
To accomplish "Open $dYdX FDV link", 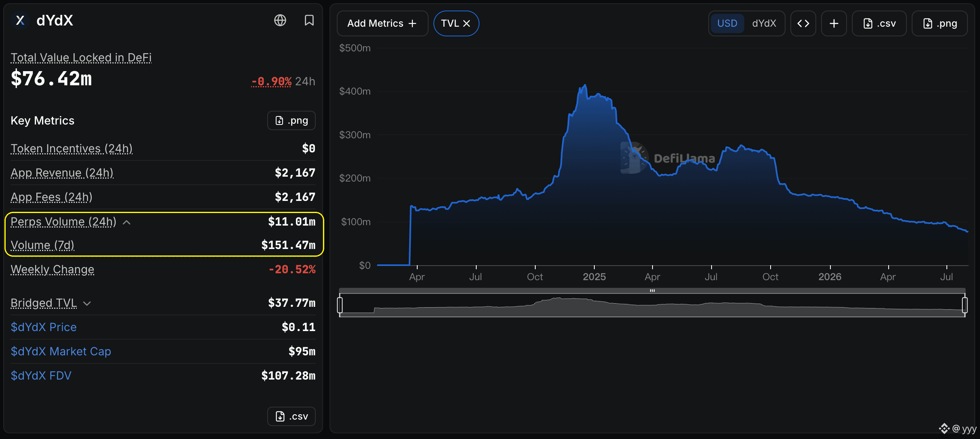I will point(41,376).
